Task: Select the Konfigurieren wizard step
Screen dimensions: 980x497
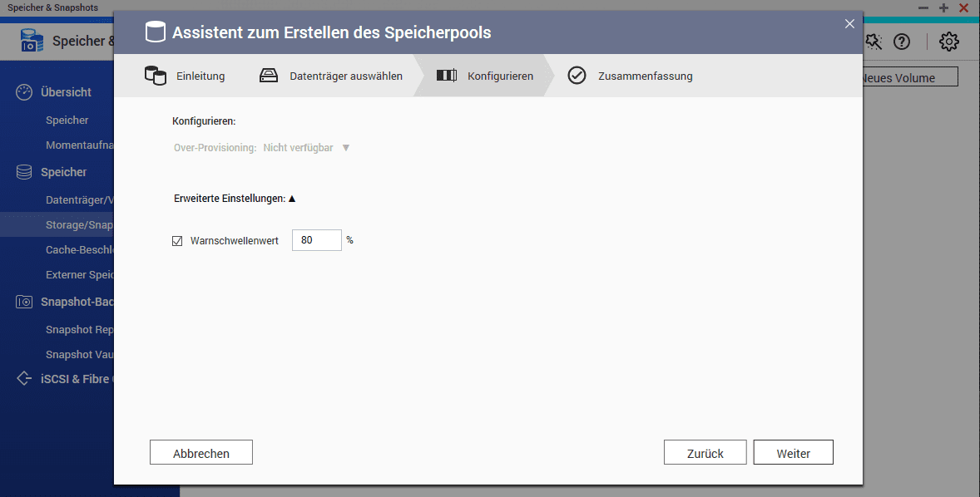Action: point(485,76)
